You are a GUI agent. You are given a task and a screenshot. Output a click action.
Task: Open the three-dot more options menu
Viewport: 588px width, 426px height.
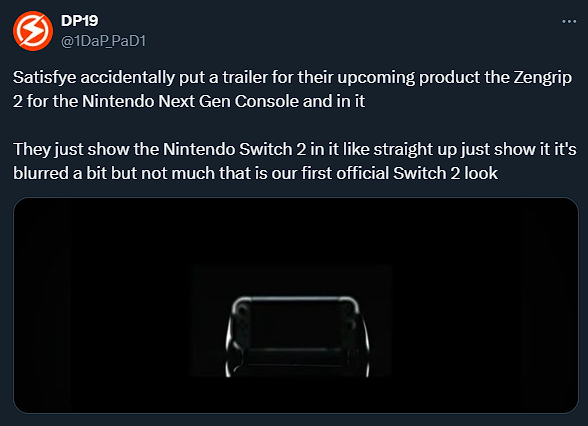tap(569, 22)
